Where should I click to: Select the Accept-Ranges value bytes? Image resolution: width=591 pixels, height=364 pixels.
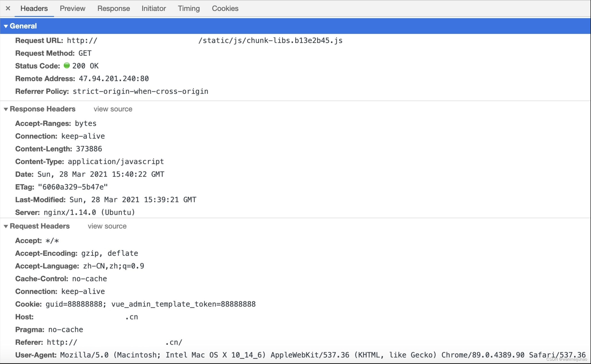point(86,123)
